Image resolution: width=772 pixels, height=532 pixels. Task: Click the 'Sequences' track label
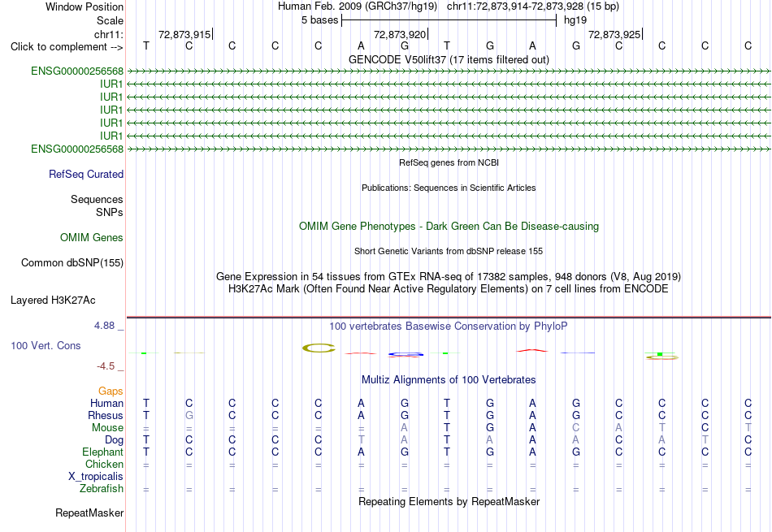(x=97, y=199)
